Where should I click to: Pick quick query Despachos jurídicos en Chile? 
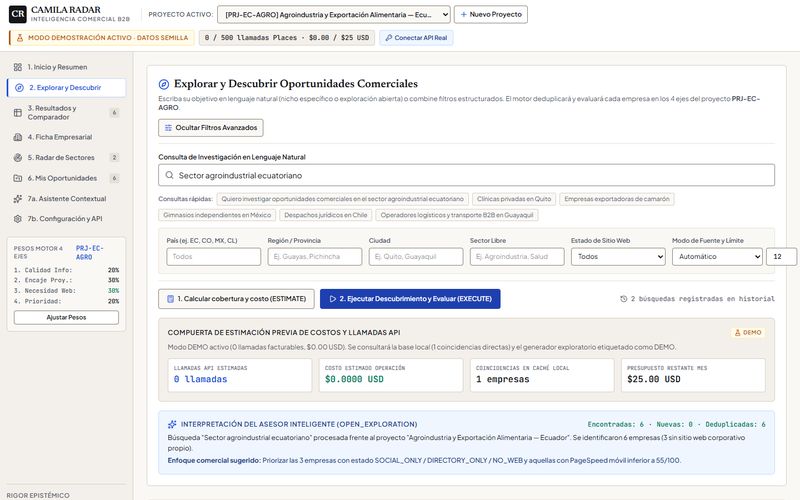tap(326, 215)
